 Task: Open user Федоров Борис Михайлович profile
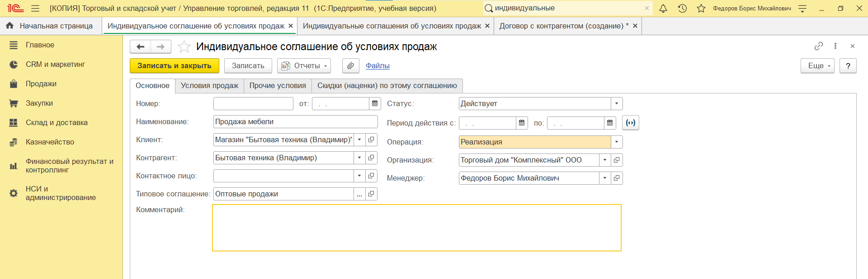[x=752, y=8]
